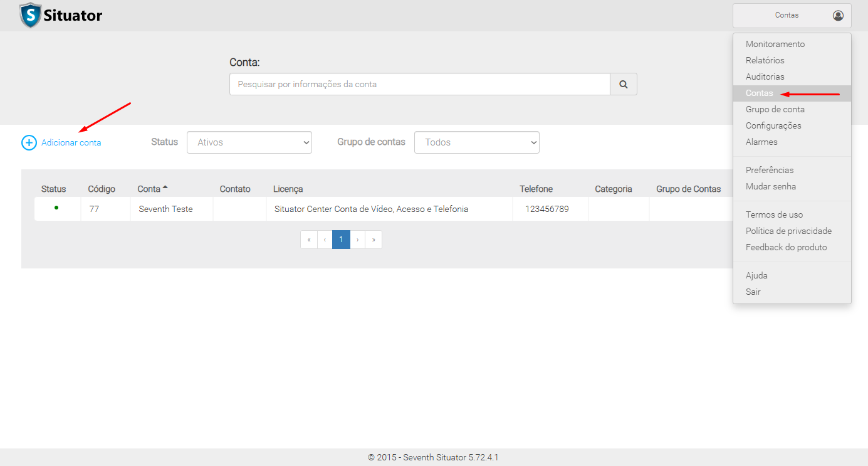Screen dimensions: 868x466
Task: Click the Situator shield logo
Action: coord(30,15)
